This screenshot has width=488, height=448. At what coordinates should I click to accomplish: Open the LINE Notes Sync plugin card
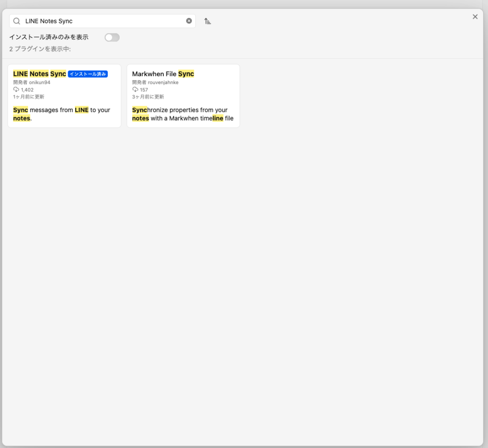tap(64, 96)
